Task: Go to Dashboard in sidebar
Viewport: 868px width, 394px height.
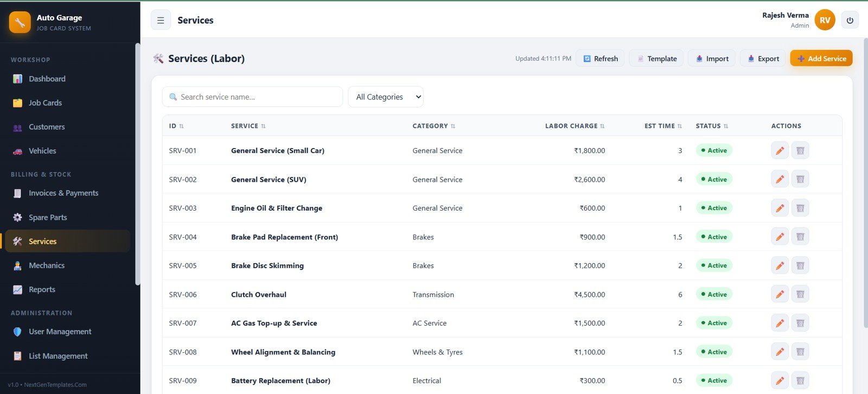Action: pyautogui.click(x=68, y=79)
